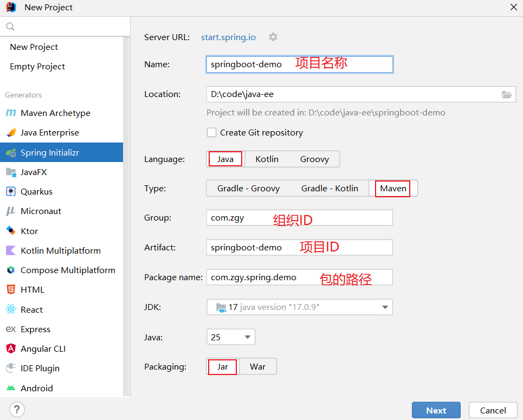
Task: Click the Angular CLI shield icon
Action: [x=11, y=348]
